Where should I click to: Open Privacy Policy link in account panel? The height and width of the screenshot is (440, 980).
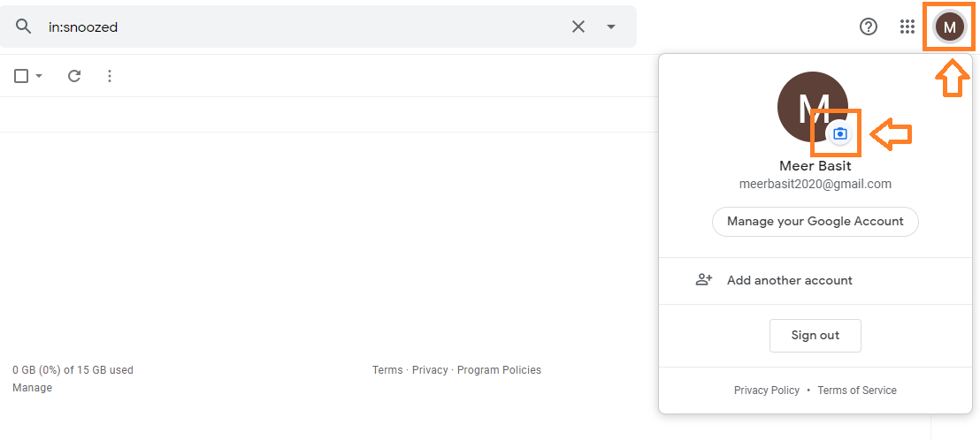(766, 390)
